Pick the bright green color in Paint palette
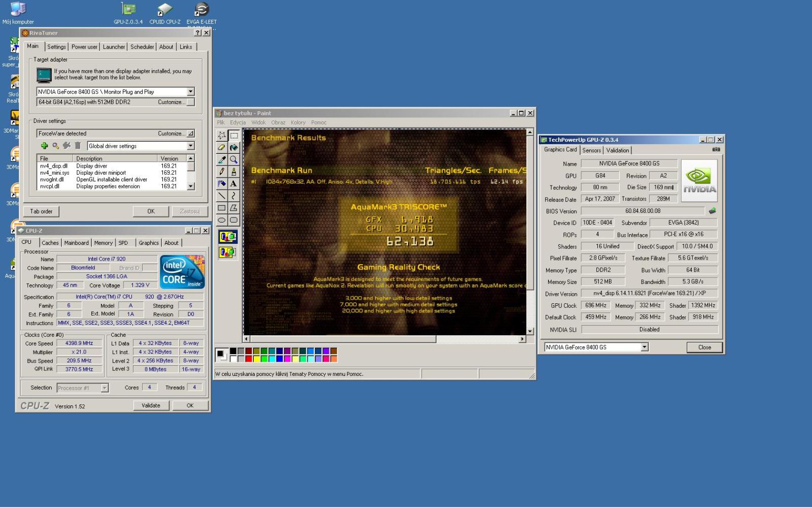812x508 pixels. tap(264, 359)
